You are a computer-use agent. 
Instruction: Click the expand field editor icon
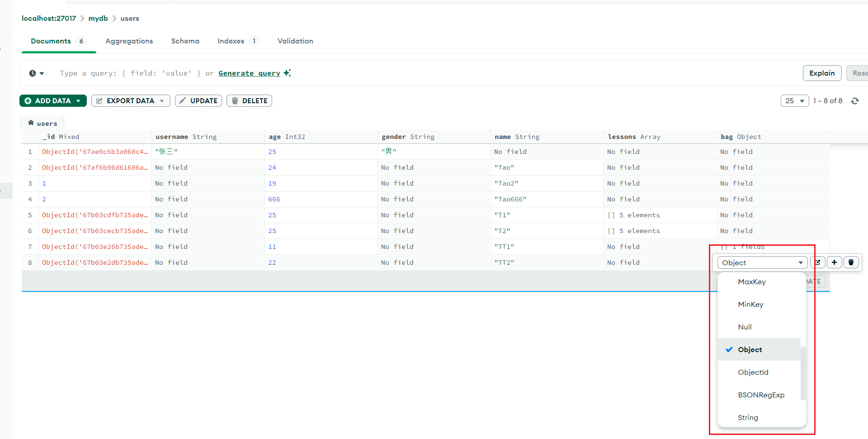point(817,262)
